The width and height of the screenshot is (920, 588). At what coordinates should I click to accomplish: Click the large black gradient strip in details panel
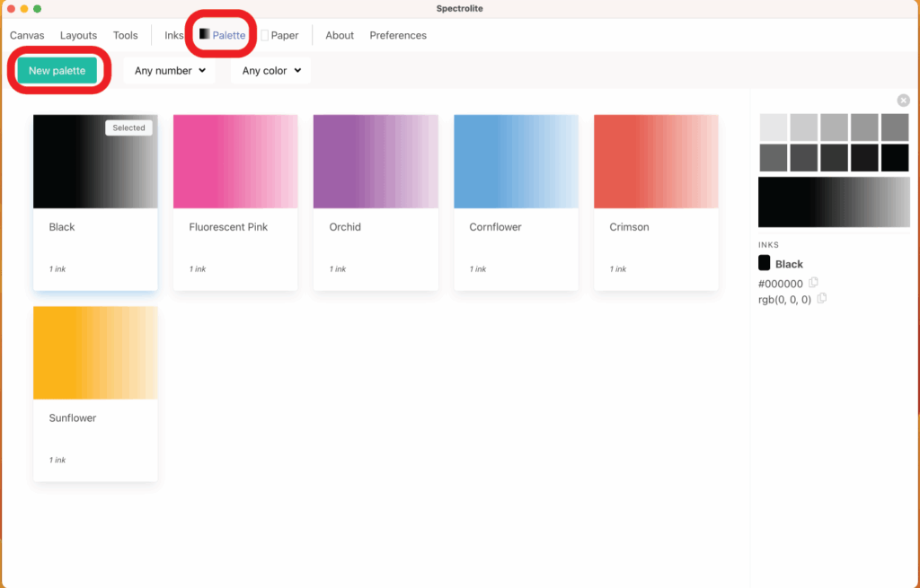[834, 202]
